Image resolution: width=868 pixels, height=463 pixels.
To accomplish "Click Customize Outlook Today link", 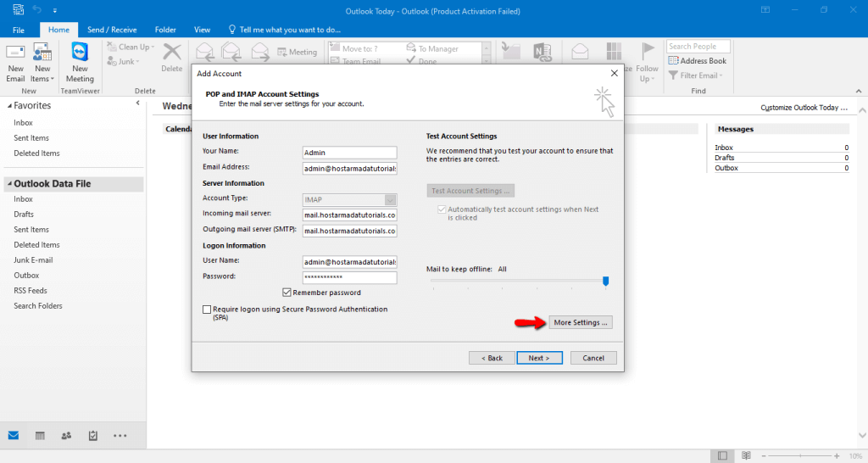I will 804,108.
